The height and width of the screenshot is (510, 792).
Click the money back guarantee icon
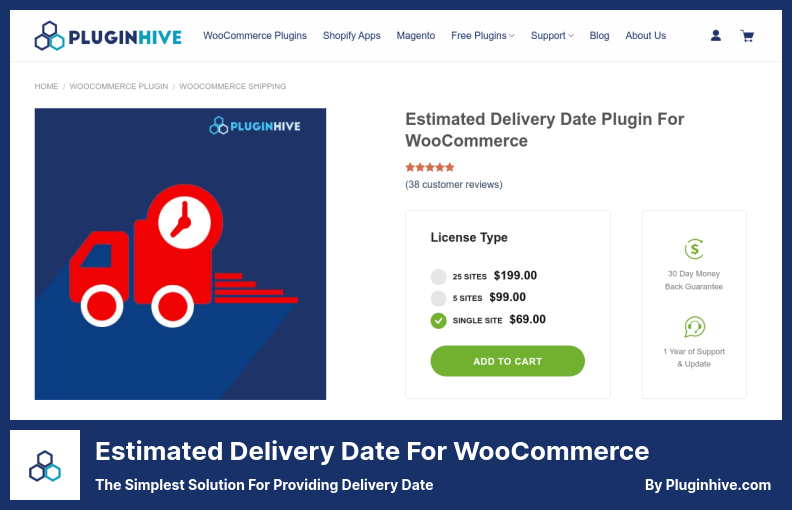pos(695,249)
